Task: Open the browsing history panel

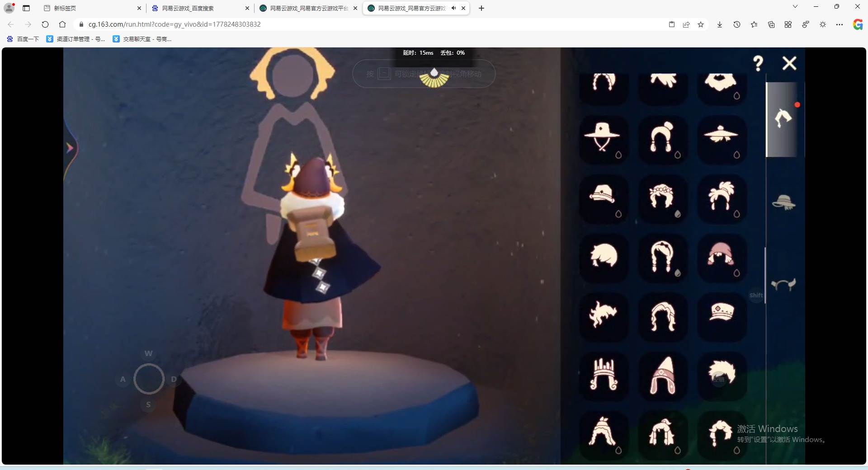Action: (737, 24)
